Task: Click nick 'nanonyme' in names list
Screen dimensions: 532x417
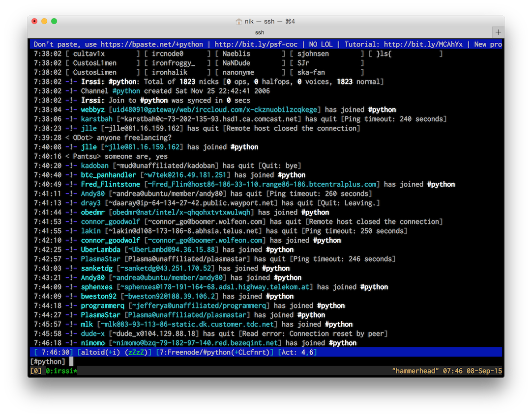Action: click(x=238, y=72)
